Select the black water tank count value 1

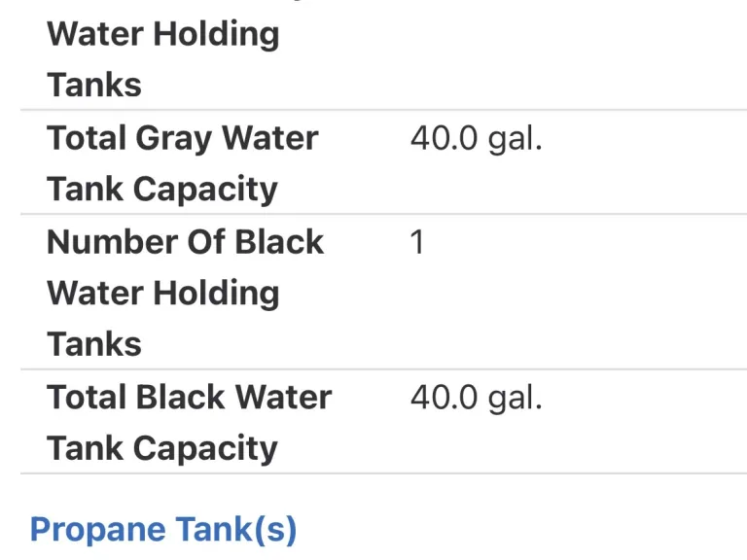(x=417, y=242)
